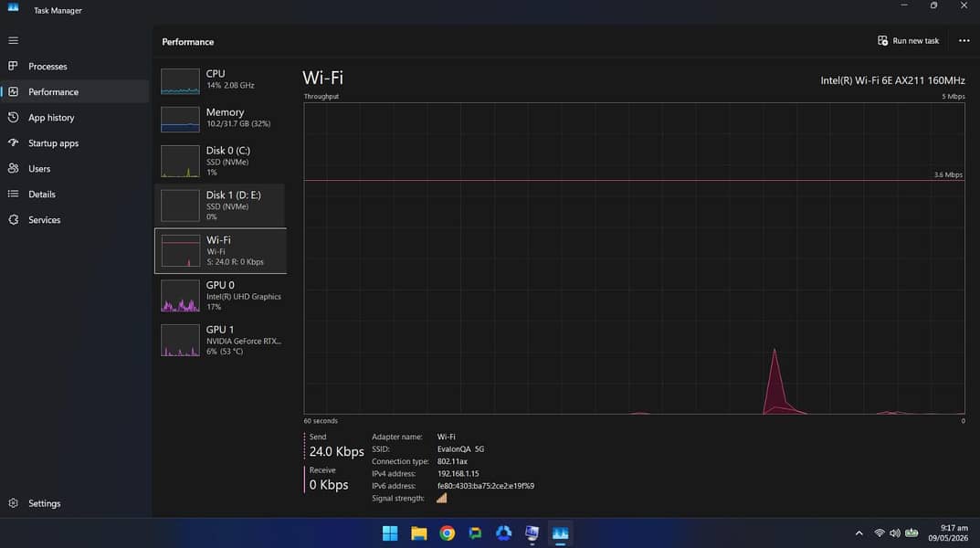Click the CPU mini graph thumbnail

click(180, 81)
